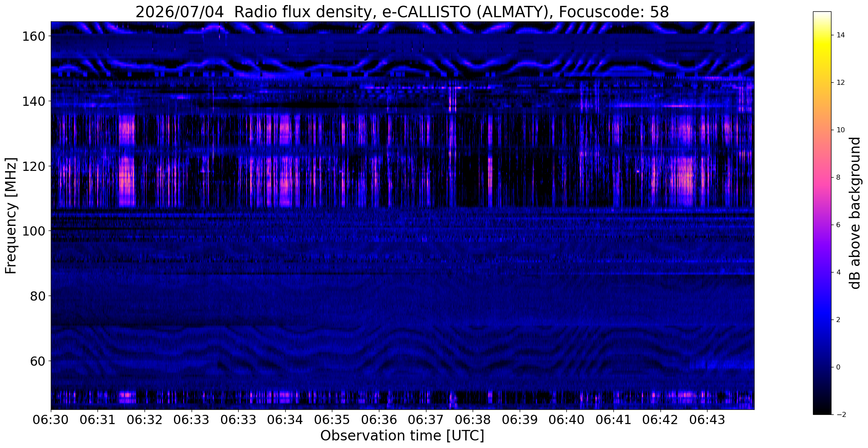Viewport: 868px width, 448px height.
Task: Click the 160 MHz tick label
Action: coord(34,36)
